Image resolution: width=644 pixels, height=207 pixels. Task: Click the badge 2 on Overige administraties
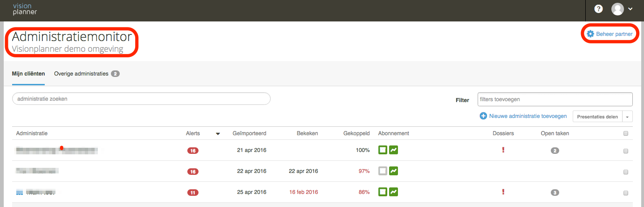(x=115, y=74)
